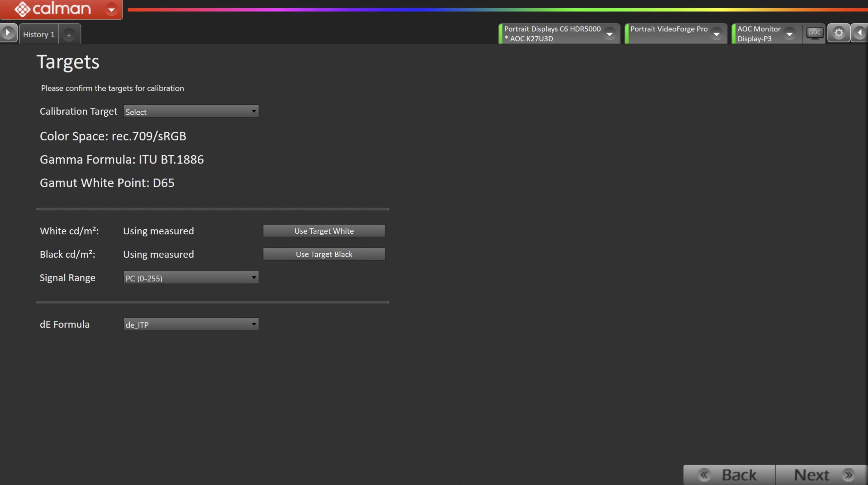Open settings via the gear icon
Screen dimensions: 868x485
tap(839, 33)
